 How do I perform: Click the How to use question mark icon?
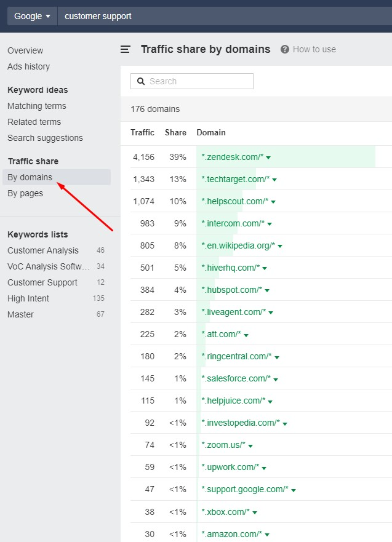(285, 50)
